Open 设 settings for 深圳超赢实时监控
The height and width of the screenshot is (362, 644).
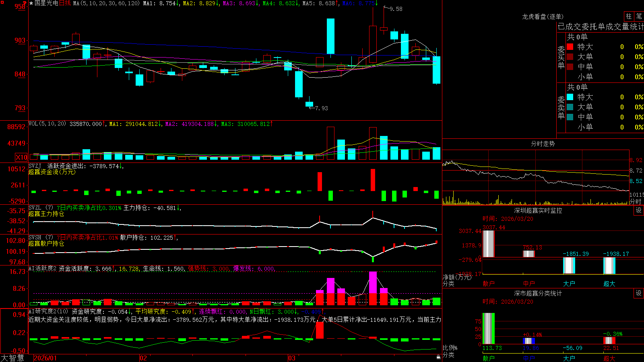(639, 210)
